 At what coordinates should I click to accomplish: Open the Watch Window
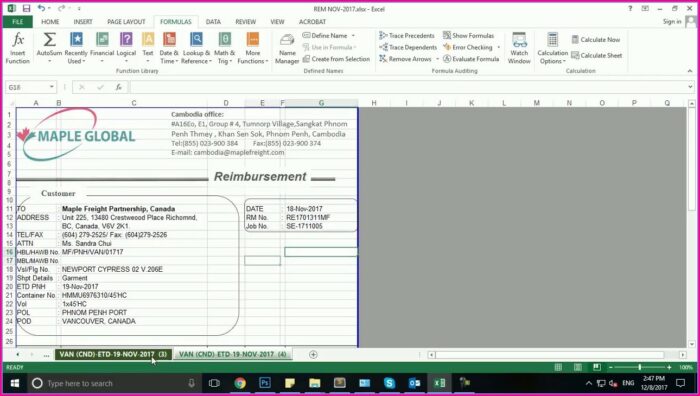click(519, 48)
